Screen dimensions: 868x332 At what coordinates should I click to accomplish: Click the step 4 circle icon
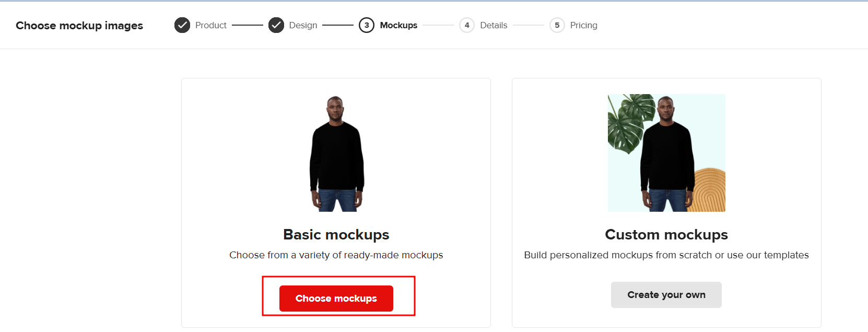pos(467,25)
